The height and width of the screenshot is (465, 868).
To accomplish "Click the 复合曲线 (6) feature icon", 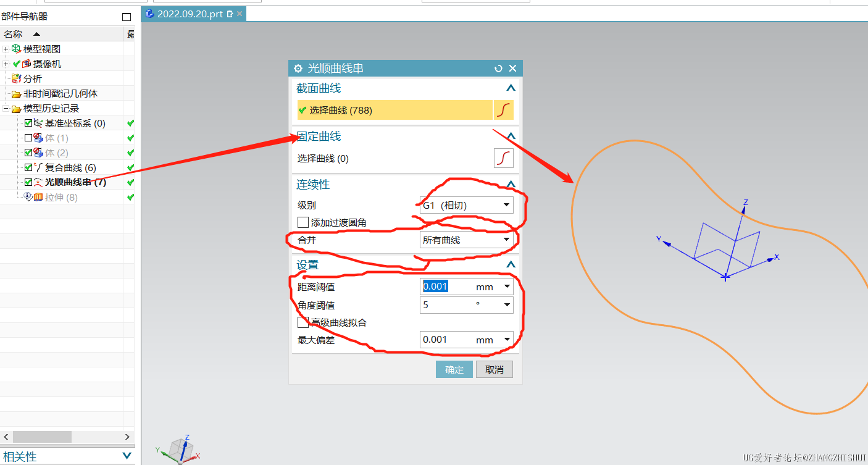I will (38, 167).
